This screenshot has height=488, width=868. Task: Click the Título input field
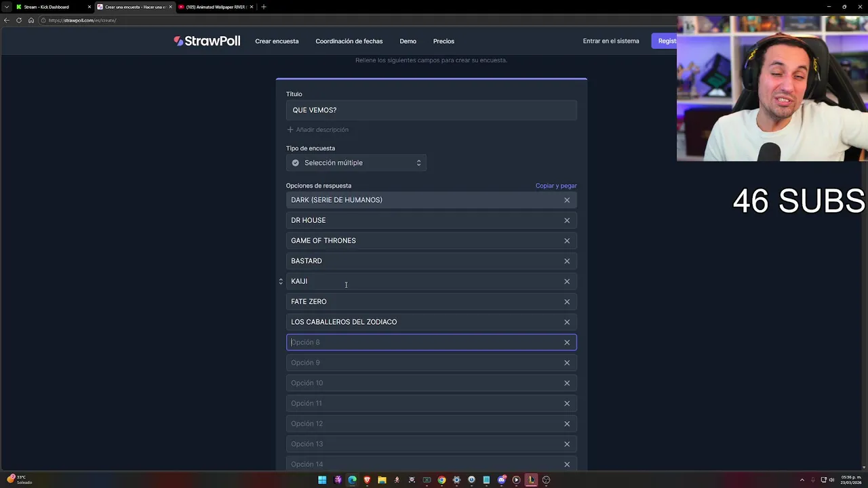(x=431, y=110)
